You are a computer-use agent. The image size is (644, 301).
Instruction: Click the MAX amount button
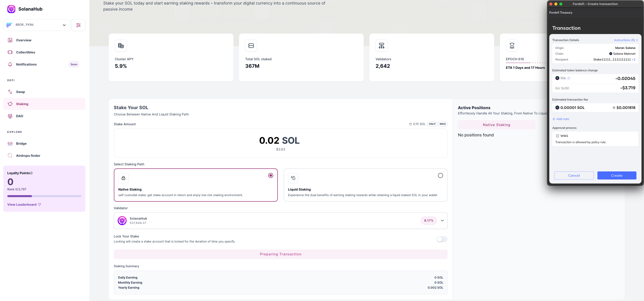click(x=443, y=124)
